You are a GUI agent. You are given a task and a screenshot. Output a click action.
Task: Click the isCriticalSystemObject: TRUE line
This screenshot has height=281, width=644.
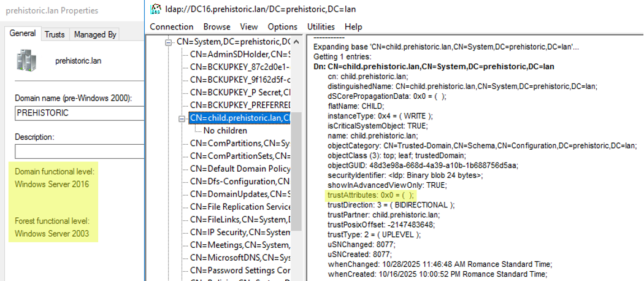point(378,125)
